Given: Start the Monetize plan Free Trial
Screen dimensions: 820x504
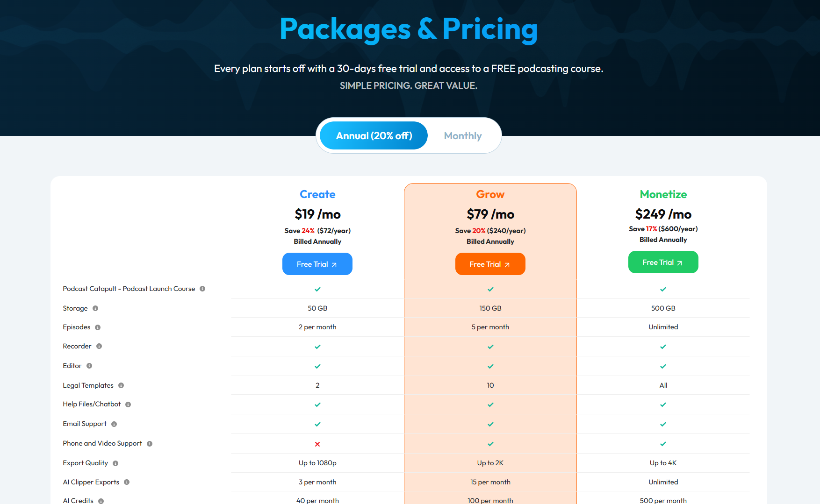Looking at the screenshot, I should pos(663,262).
